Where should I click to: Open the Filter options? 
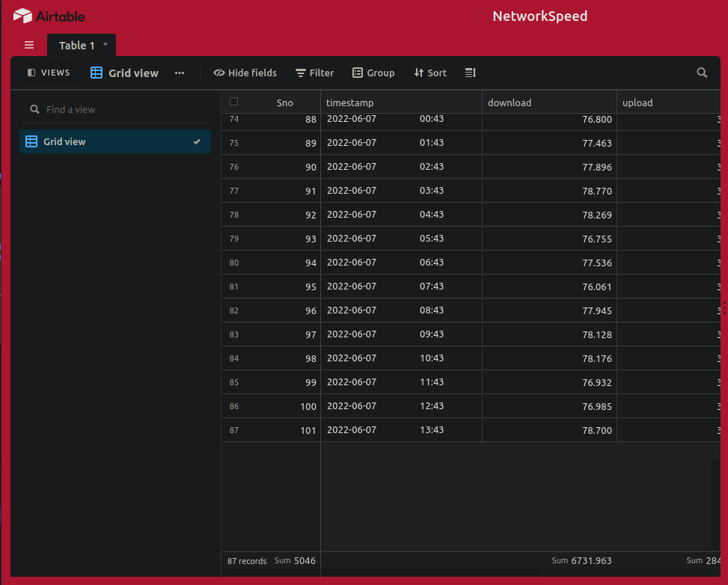click(x=315, y=73)
